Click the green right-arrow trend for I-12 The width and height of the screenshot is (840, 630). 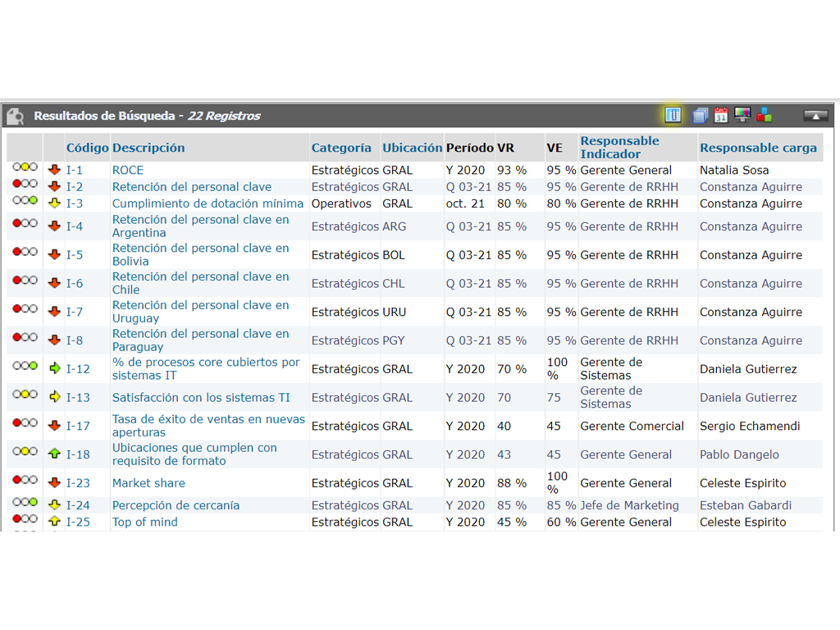click(x=54, y=368)
